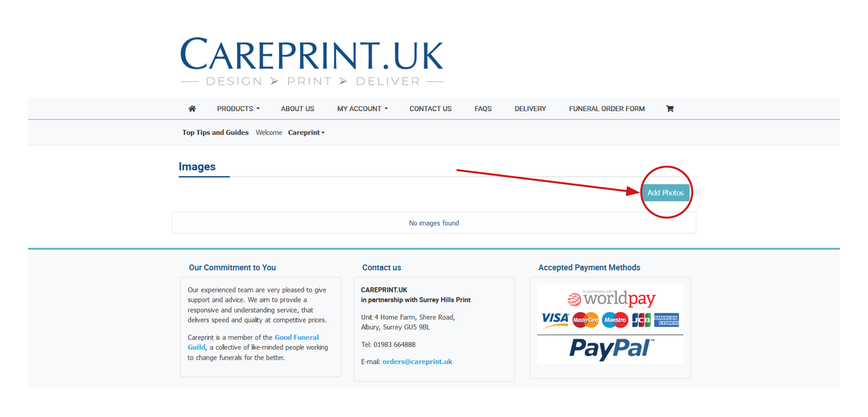The width and height of the screenshot is (868, 417).
Task: Click the Worldpay logo
Action: click(611, 298)
